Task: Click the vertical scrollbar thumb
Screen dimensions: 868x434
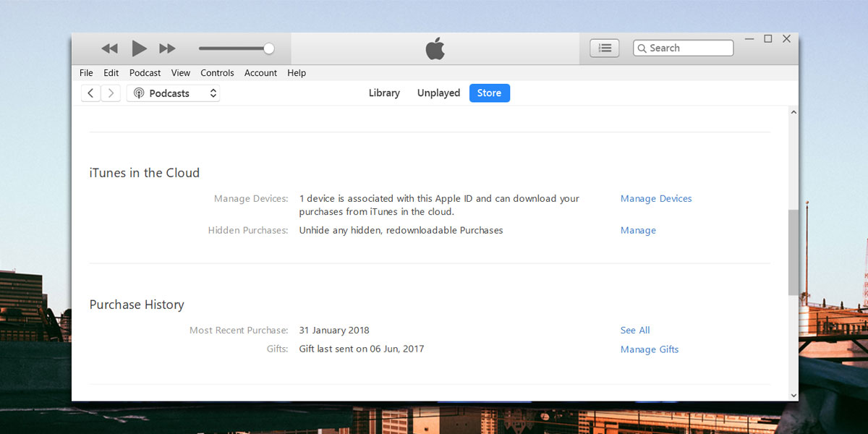Action: pos(793,252)
